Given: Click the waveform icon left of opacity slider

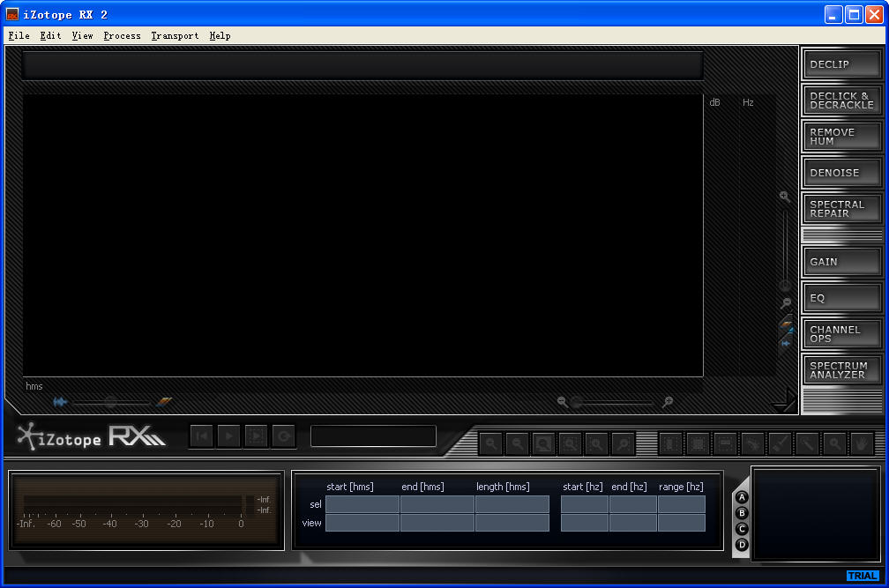Looking at the screenshot, I should [x=60, y=402].
